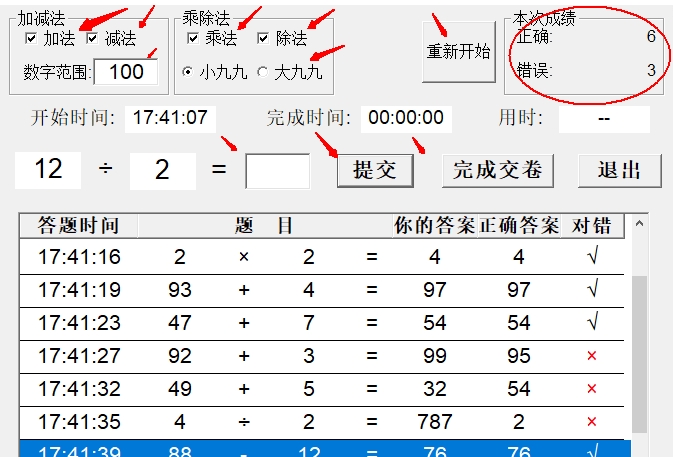Toggle the 除法 division checkbox
The height and width of the screenshot is (457, 673).
coord(263,38)
